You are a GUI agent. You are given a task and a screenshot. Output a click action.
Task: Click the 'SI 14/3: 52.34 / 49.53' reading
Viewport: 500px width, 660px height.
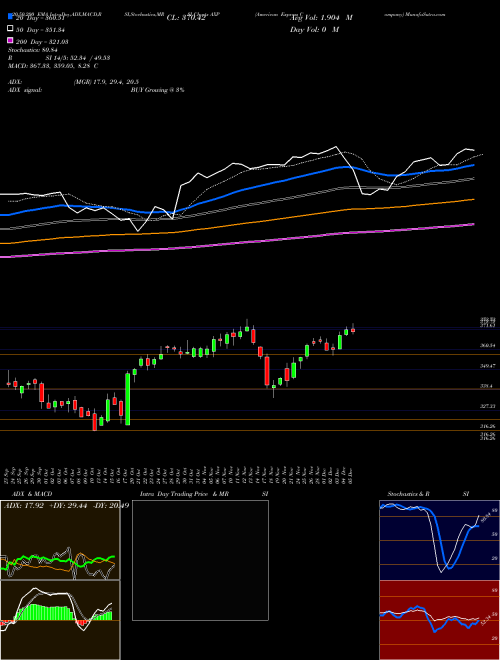(78, 58)
